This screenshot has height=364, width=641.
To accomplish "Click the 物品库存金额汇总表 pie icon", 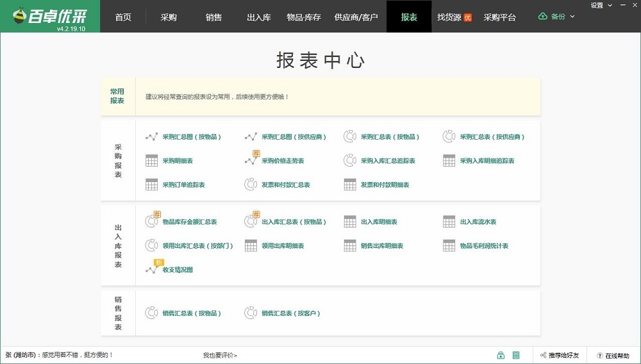I will click(151, 222).
